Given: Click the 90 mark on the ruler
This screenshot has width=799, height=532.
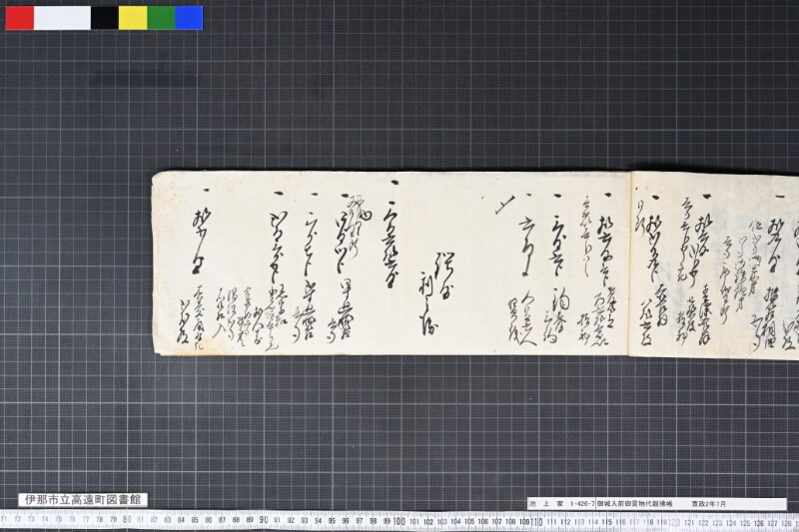Looking at the screenshot, I should pos(264,520).
